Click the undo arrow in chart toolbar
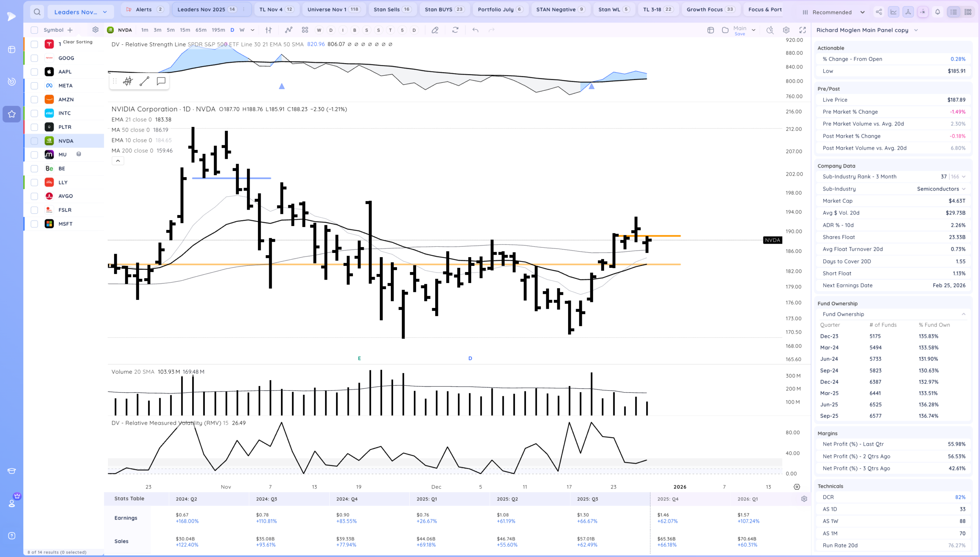The height and width of the screenshot is (557, 980). 475,30
